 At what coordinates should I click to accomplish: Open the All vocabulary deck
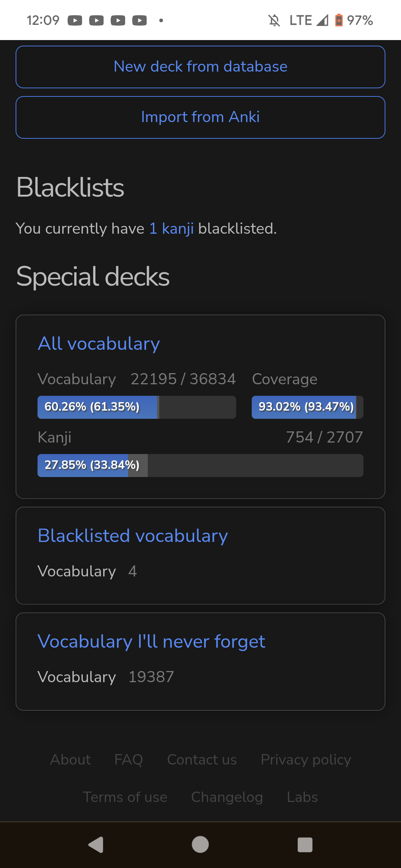point(99,343)
